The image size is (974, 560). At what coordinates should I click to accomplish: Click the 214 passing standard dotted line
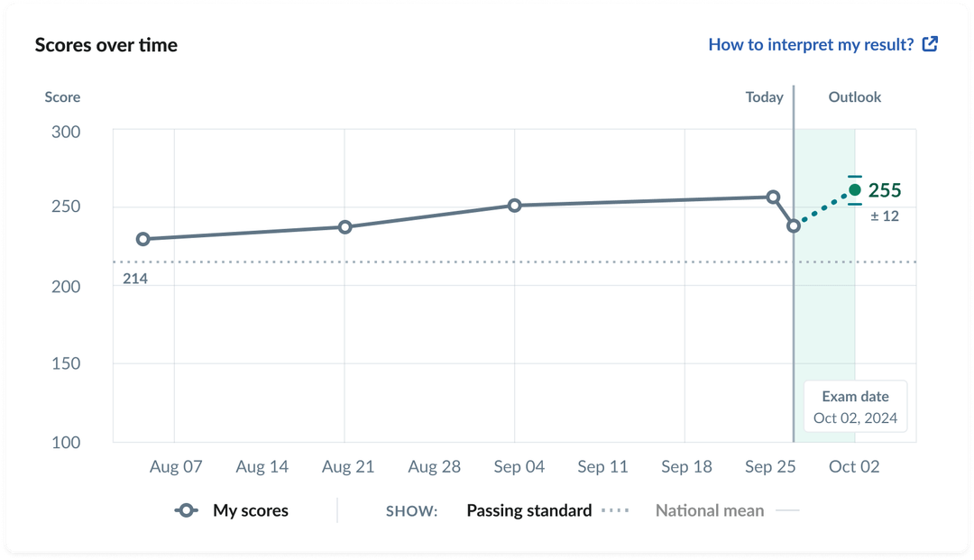[451, 262]
